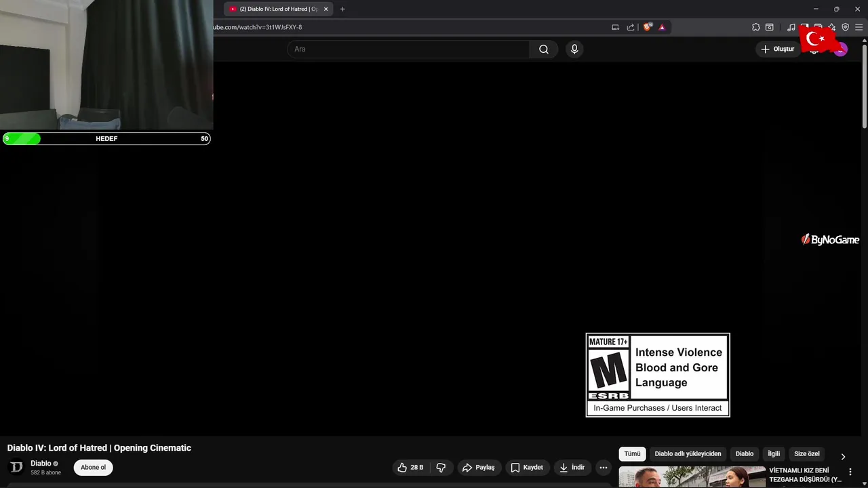Viewport: 868px width, 488px height.
Task: Click the Abone ol subscribe button
Action: pos(94,468)
